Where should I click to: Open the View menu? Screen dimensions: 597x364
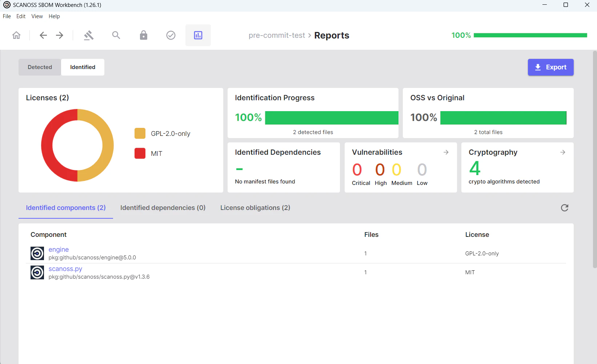click(x=37, y=16)
